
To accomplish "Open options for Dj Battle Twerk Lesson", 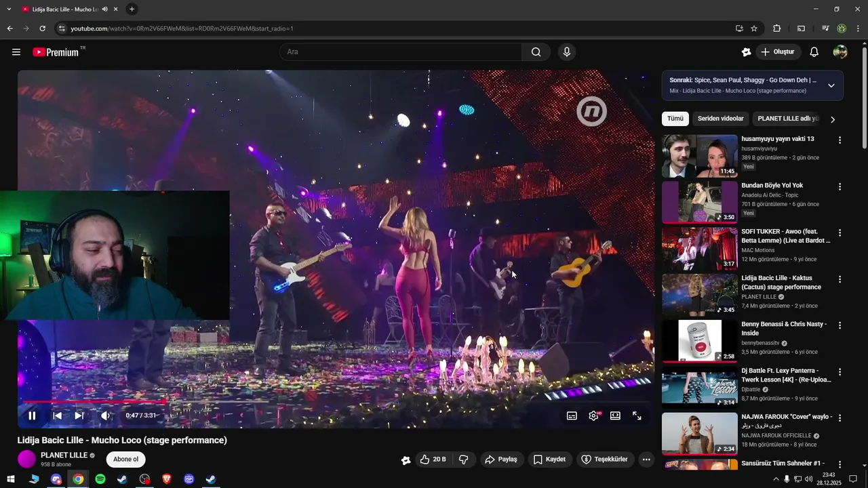I will [x=840, y=372].
